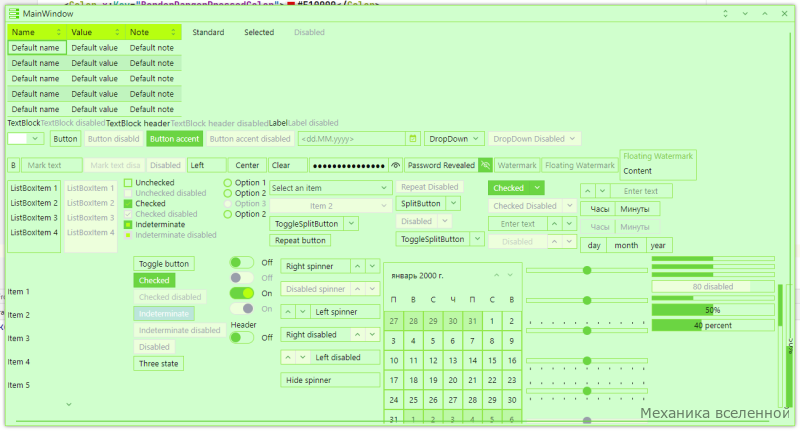Image resolution: width=800 pixels, height=431 pixels.
Task: Switch to the Standard tab
Action: pyautogui.click(x=208, y=32)
